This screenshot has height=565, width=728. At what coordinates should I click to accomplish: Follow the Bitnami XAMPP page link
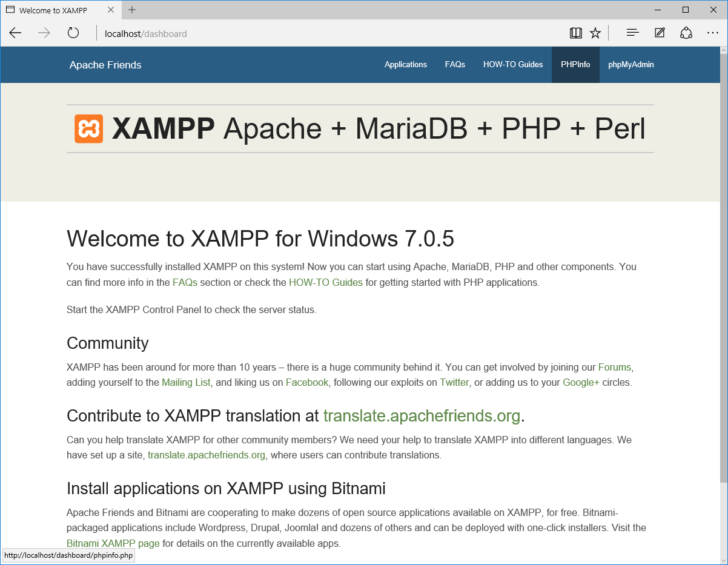[113, 543]
